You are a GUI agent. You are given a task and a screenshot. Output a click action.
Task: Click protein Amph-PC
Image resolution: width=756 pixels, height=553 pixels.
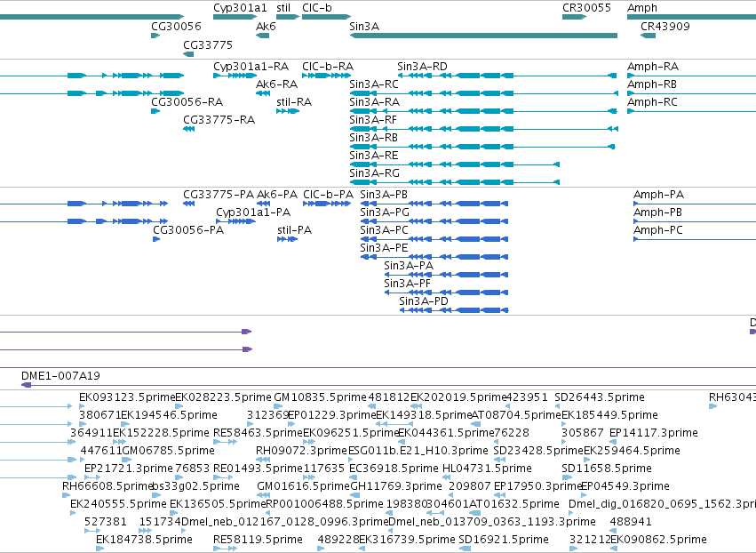[658, 230]
